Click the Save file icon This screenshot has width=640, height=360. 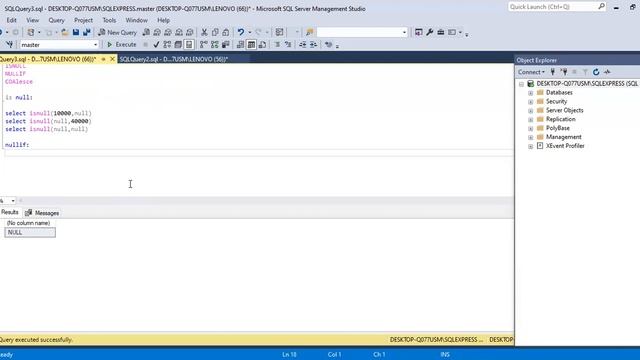[x=76, y=32]
